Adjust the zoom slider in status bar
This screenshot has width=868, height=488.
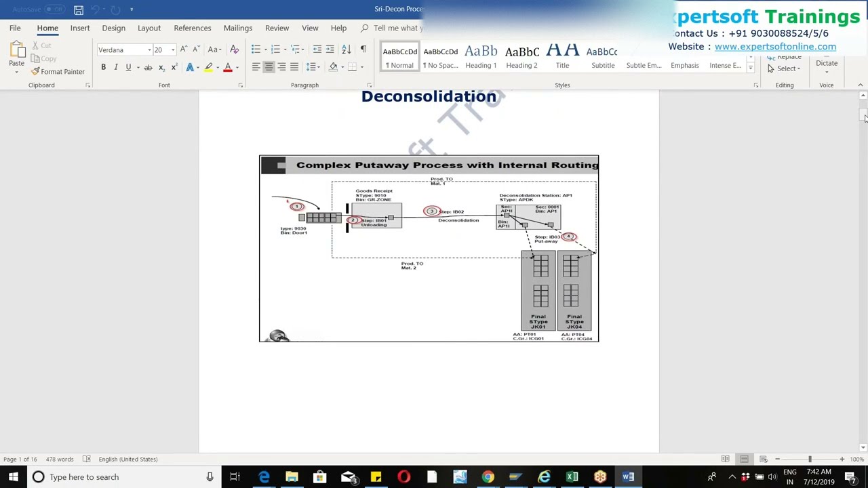(810, 460)
